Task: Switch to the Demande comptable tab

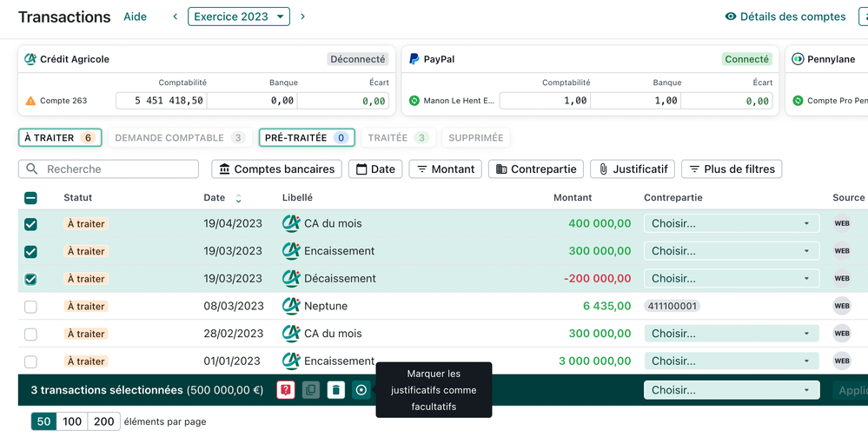Action: (180, 137)
